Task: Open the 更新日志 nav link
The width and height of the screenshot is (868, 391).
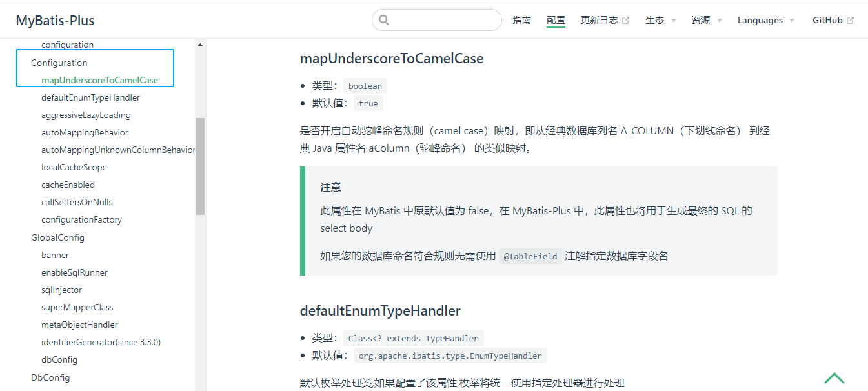Action: click(x=599, y=20)
